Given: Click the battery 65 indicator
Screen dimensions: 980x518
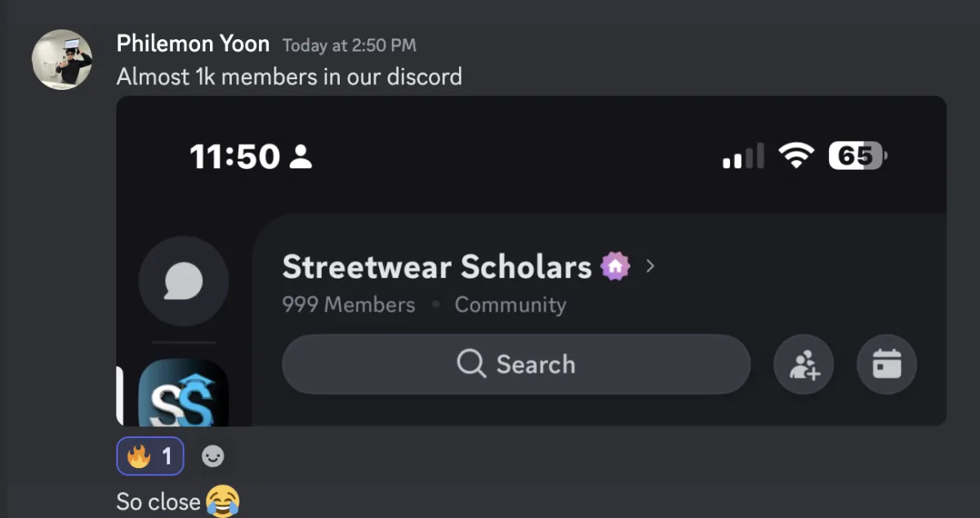Looking at the screenshot, I should 857,155.
